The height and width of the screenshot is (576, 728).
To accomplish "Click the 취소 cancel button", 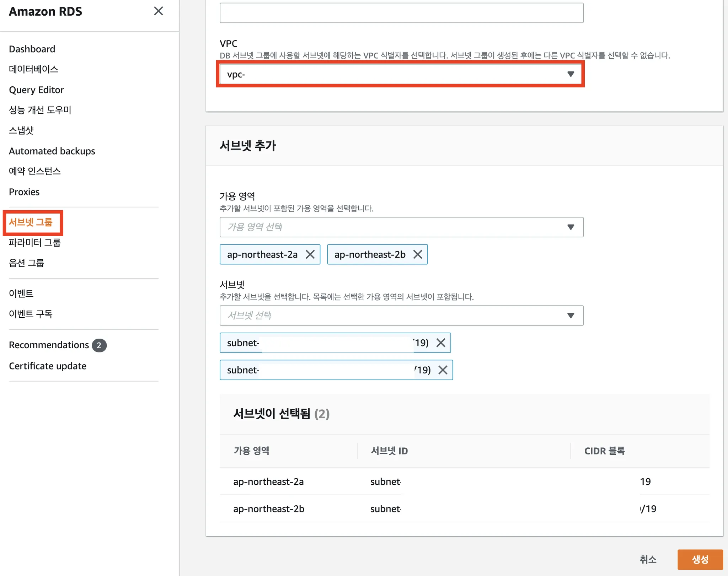I will click(x=648, y=559).
